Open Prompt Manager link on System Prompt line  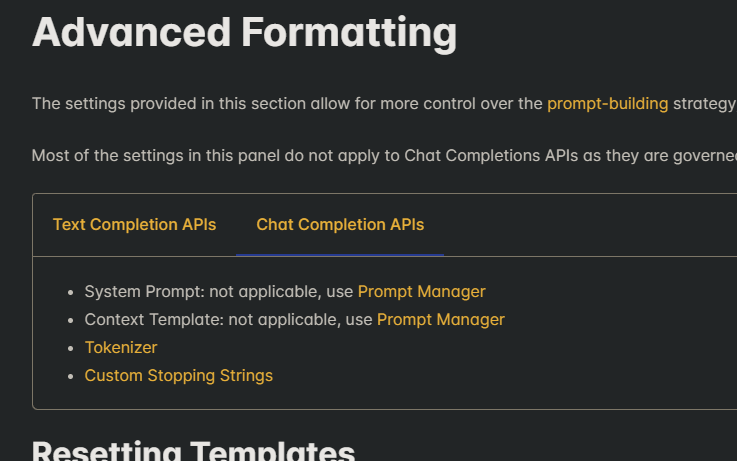421,292
